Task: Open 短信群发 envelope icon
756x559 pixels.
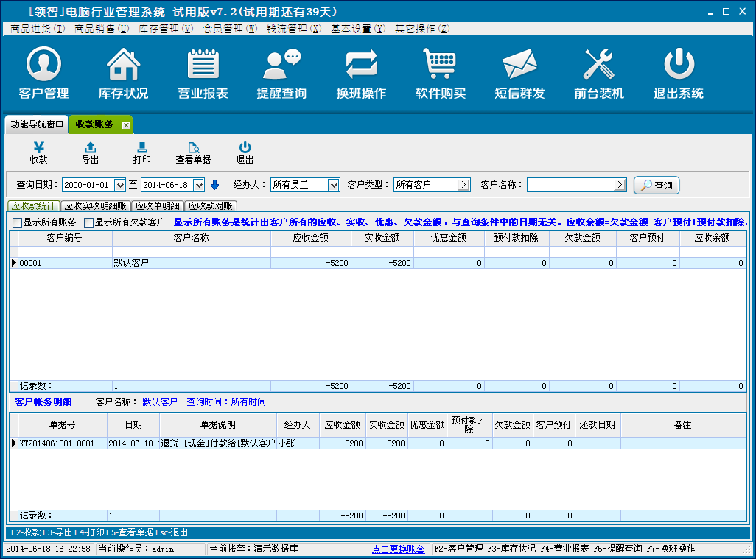Action: [x=519, y=73]
